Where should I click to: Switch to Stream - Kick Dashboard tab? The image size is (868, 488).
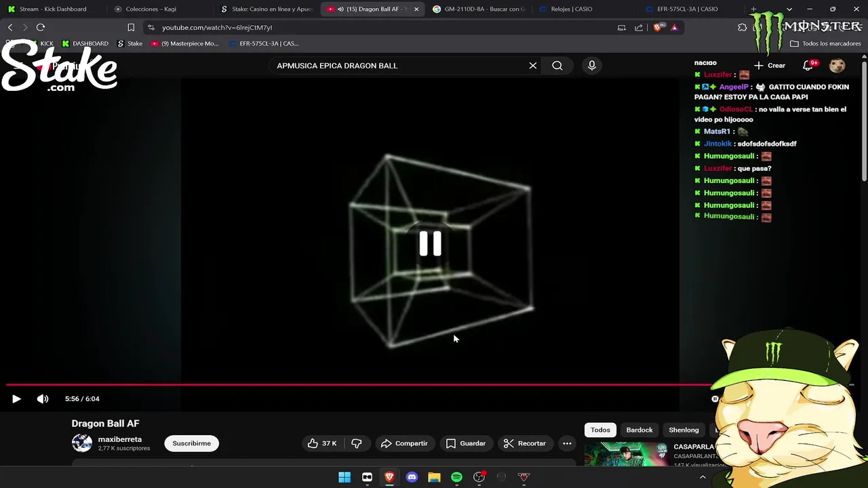53,9
